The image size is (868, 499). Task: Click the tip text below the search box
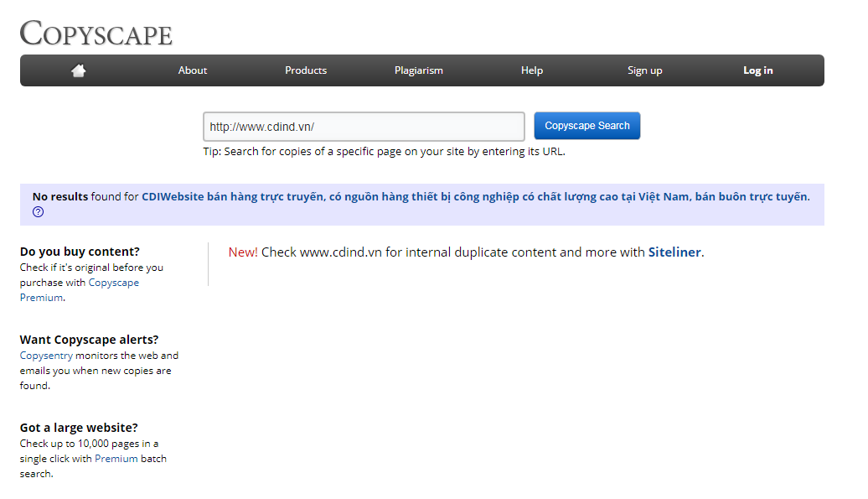coord(385,152)
